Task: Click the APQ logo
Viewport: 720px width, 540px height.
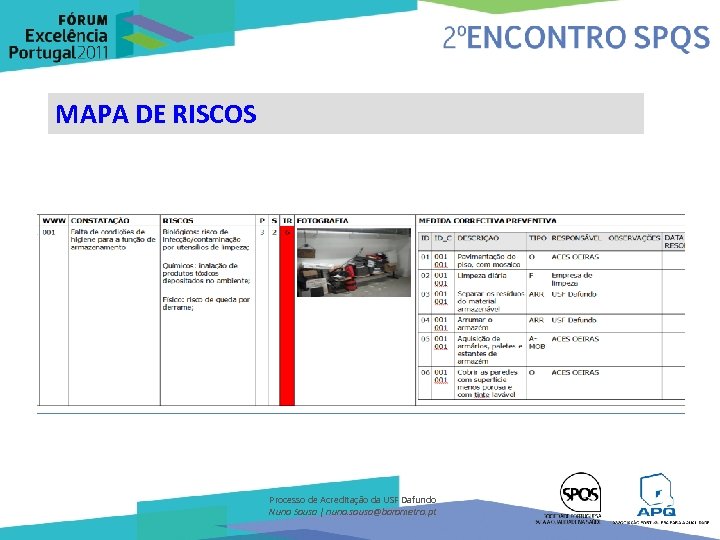Action: [x=656, y=495]
